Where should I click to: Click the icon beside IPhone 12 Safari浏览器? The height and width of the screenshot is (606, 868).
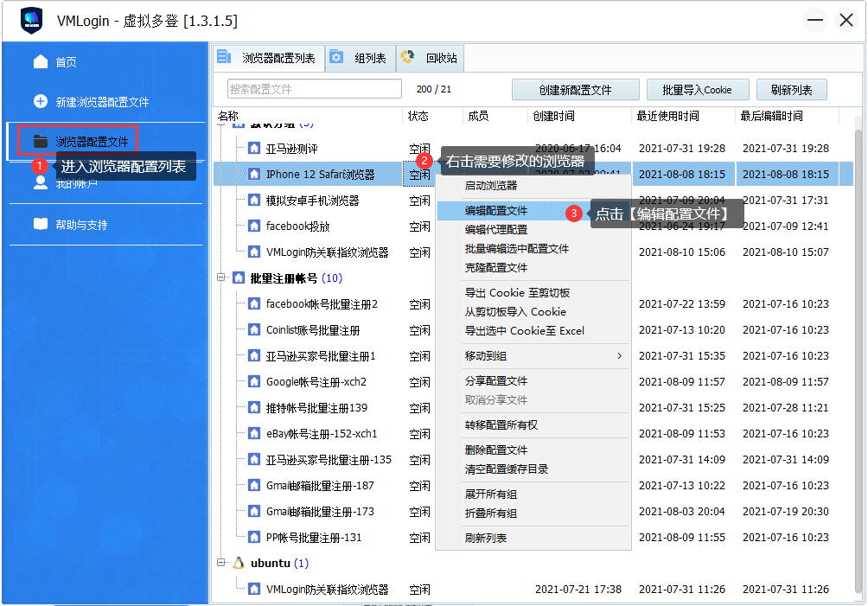tap(254, 175)
